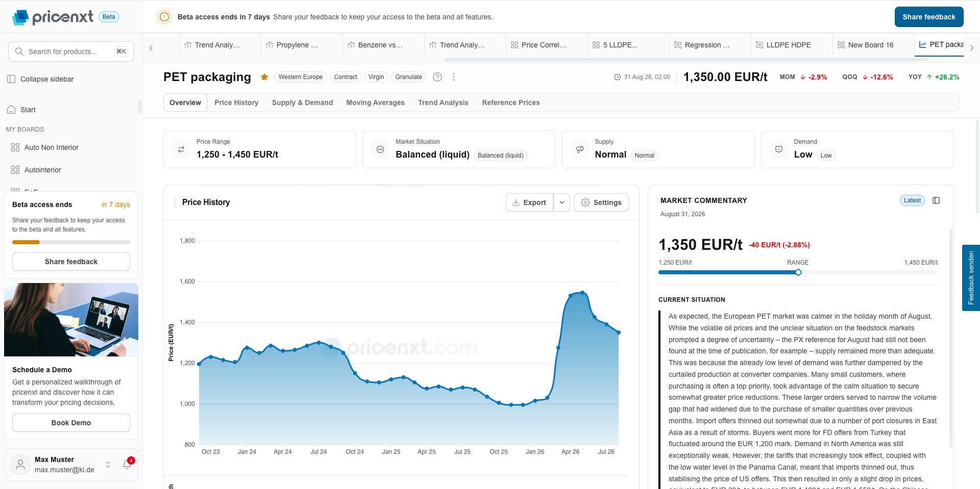The height and width of the screenshot is (489, 980).
Task: Click the beta access progress bar
Action: point(71,242)
